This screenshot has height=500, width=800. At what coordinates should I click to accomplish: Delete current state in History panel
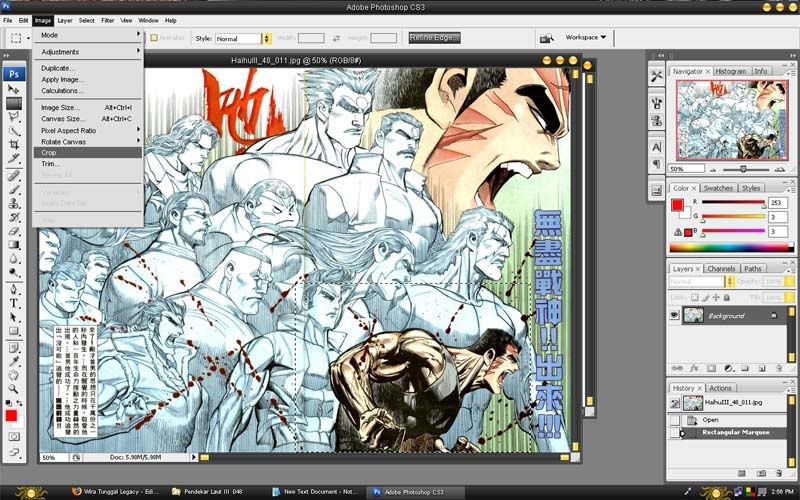[779, 474]
